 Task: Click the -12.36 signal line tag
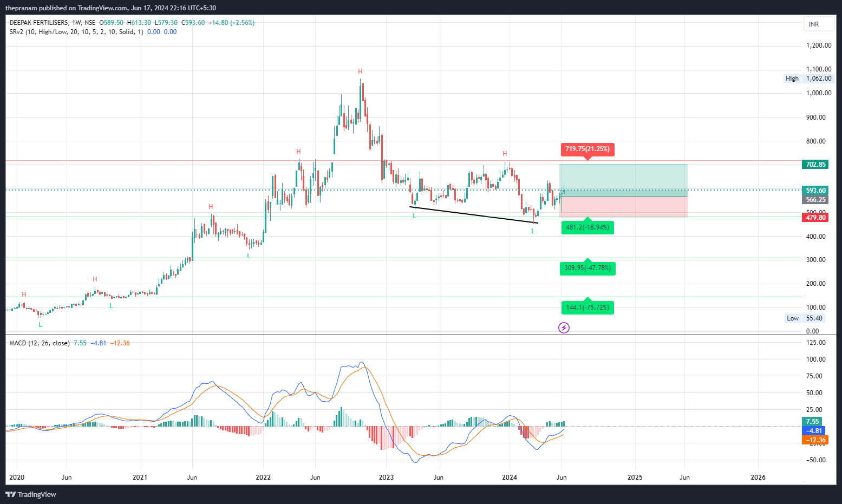(815, 440)
